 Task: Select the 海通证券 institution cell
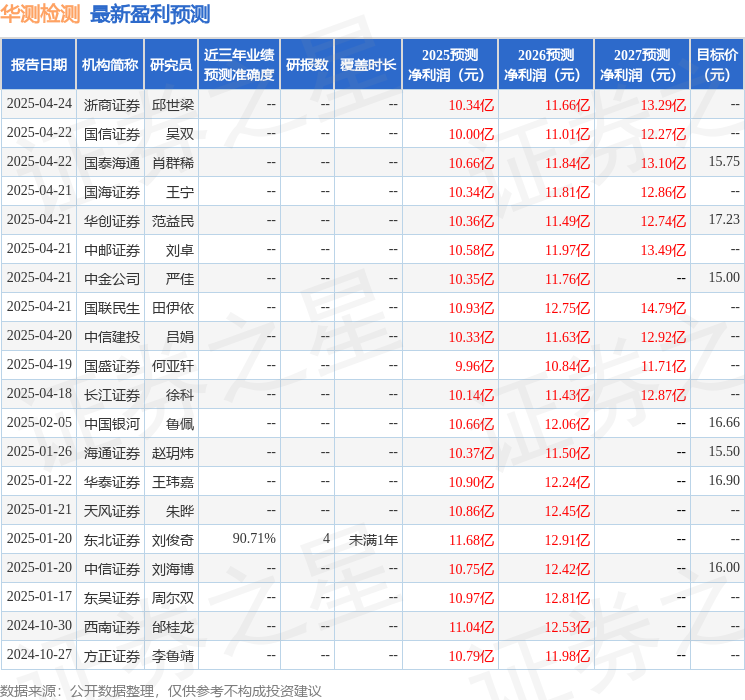pyautogui.click(x=112, y=453)
